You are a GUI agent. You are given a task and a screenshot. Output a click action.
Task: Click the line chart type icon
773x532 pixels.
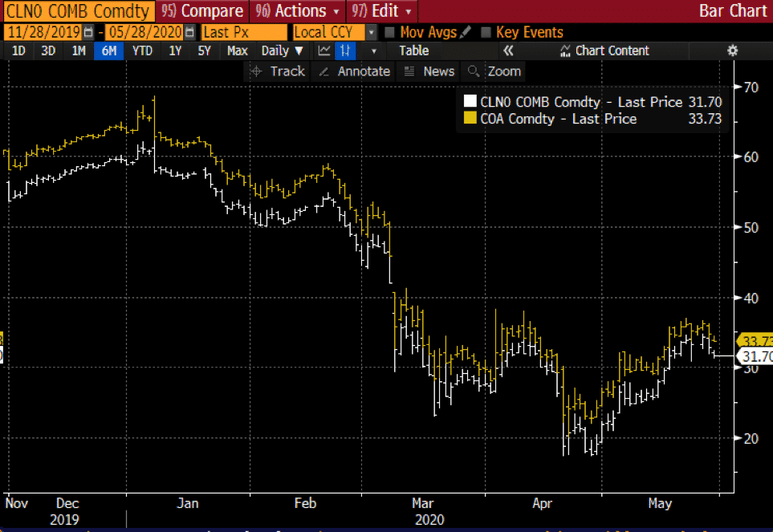click(x=324, y=51)
